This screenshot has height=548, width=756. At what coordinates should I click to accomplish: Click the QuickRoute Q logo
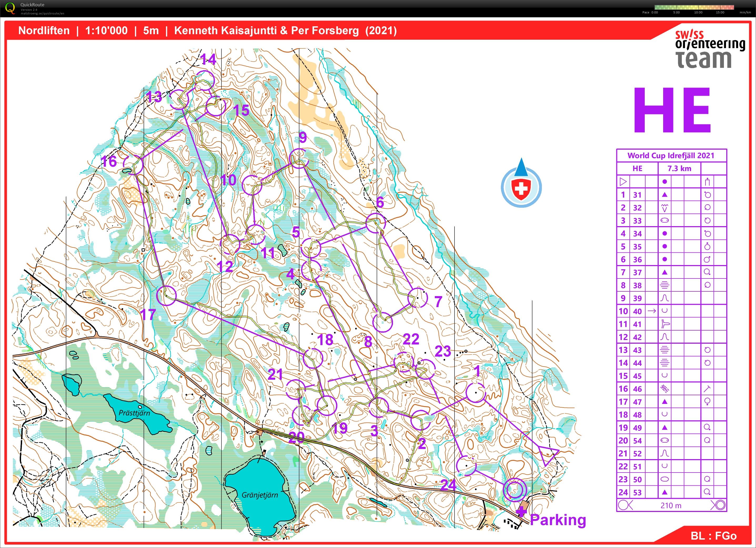10,8
